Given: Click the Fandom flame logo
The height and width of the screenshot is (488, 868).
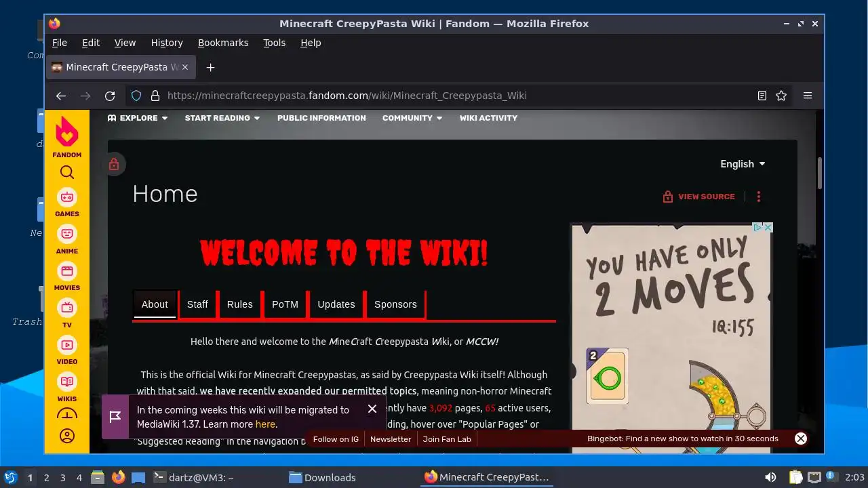Looking at the screenshot, I should [x=67, y=132].
